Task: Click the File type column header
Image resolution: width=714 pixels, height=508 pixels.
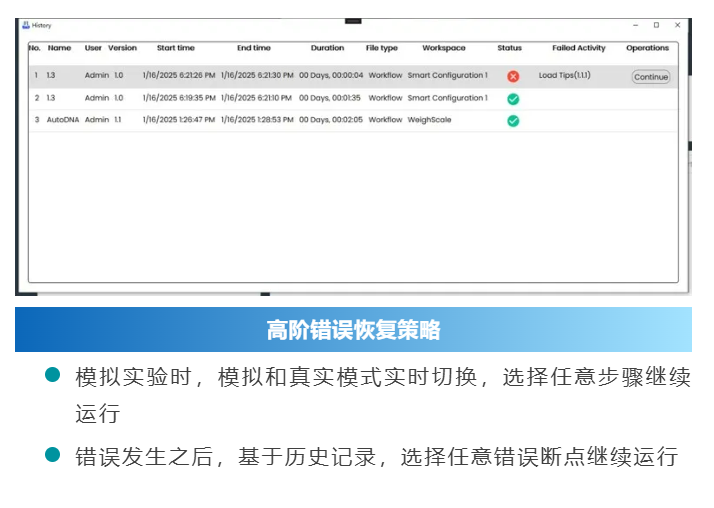Action: tap(381, 48)
